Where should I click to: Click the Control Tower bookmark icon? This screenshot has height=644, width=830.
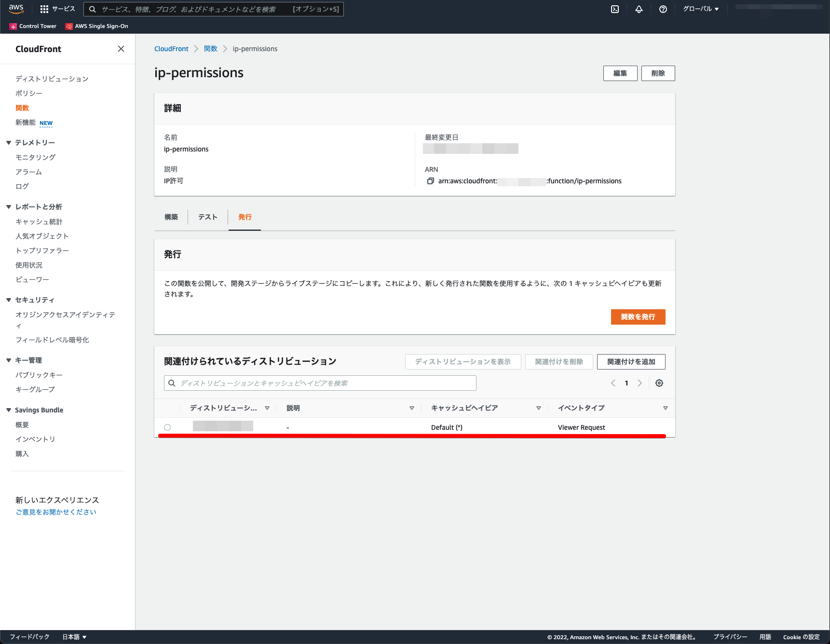click(x=13, y=27)
